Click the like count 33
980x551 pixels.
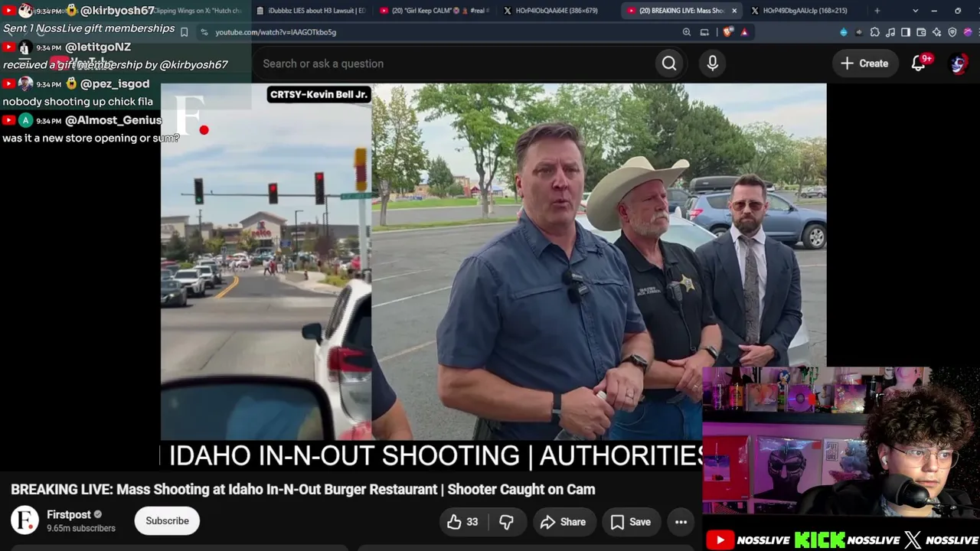pyautogui.click(x=472, y=522)
